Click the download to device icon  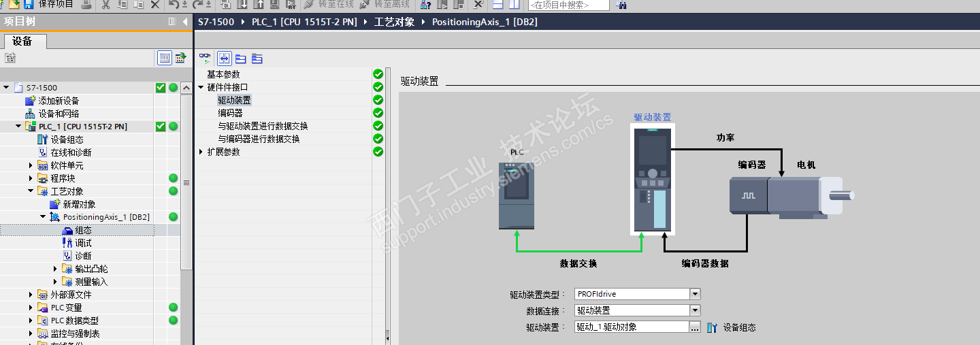tap(242, 4)
